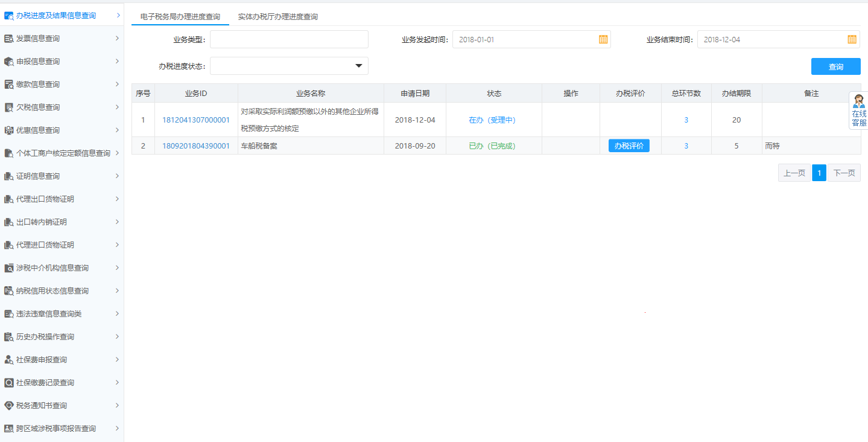Viewport: 868px width, 442px height.
Task: Select the 电子税务局办理进度查询 tab
Action: tap(180, 17)
